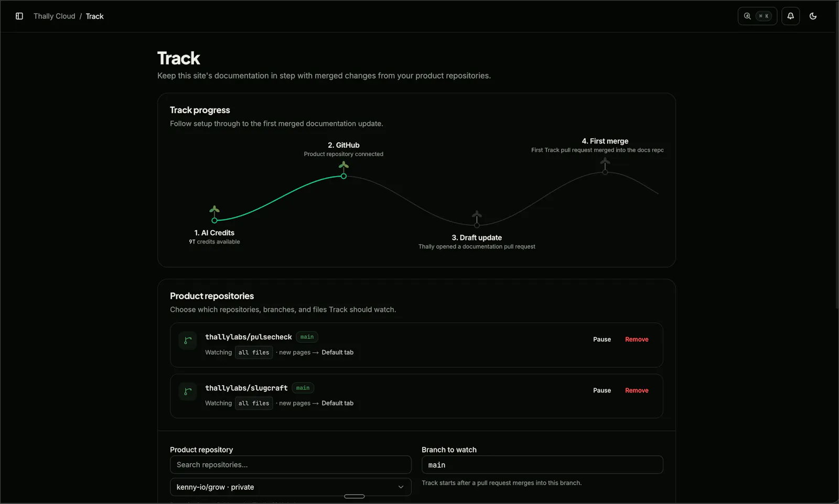Click the dropdown chevron beside kenny-io/grow

(x=401, y=487)
